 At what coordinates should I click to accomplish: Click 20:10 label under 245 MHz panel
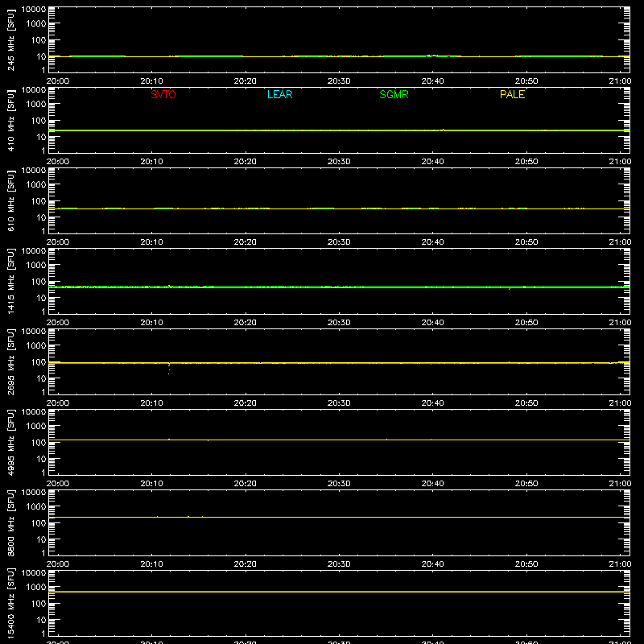point(151,81)
